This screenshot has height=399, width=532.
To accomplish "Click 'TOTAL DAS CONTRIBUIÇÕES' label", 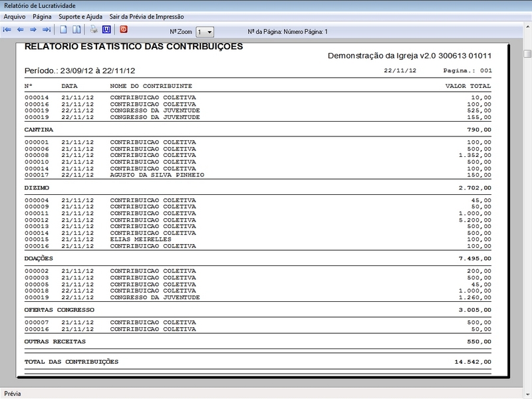I will tap(71, 362).
